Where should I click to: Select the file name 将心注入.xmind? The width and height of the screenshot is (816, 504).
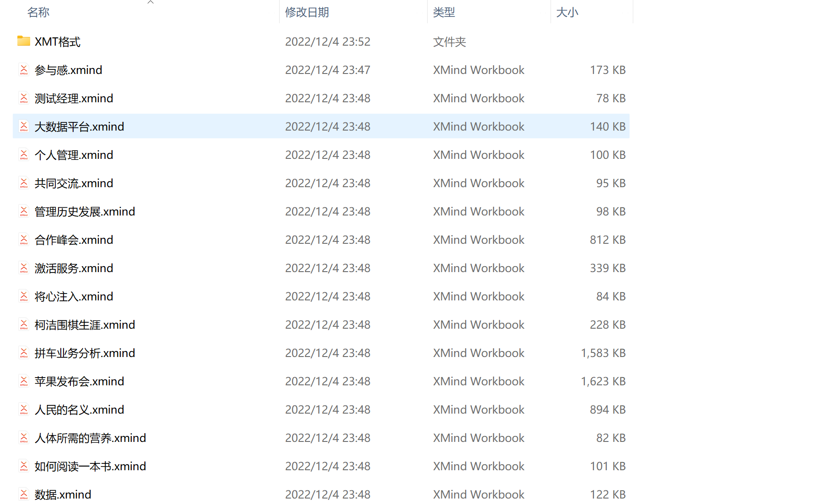[x=74, y=296]
